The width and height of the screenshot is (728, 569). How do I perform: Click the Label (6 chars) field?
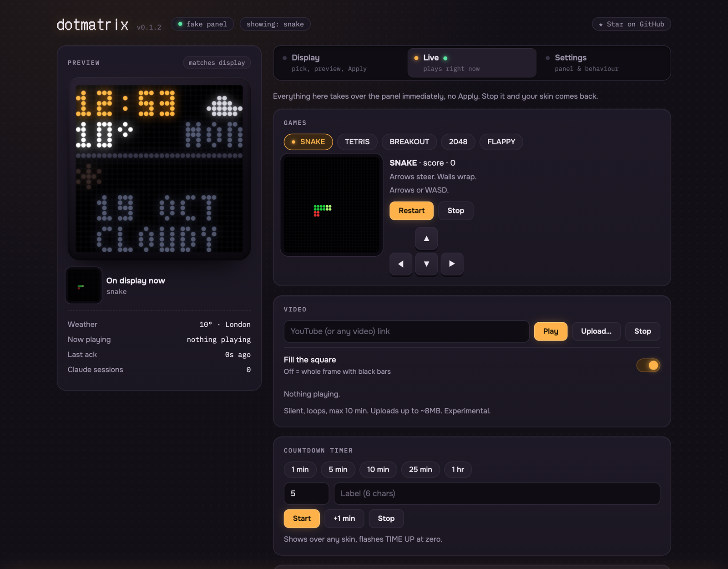(x=497, y=494)
